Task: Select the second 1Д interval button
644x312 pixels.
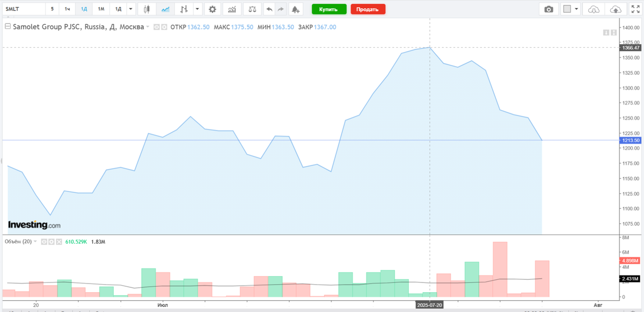Action: [118, 9]
